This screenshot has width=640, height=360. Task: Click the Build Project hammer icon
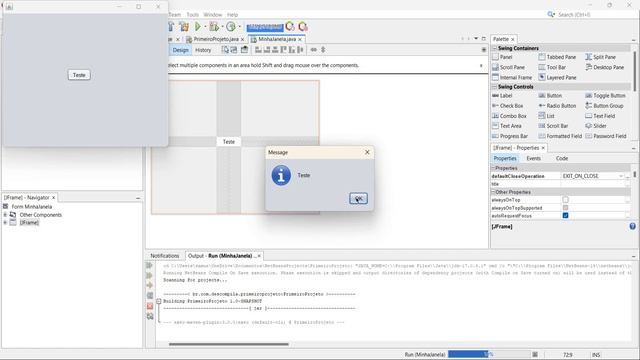tap(171, 27)
